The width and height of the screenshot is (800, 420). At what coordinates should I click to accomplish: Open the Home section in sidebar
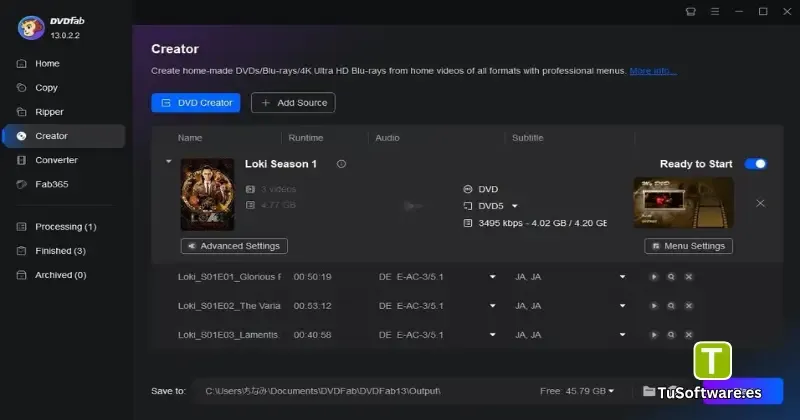point(47,64)
